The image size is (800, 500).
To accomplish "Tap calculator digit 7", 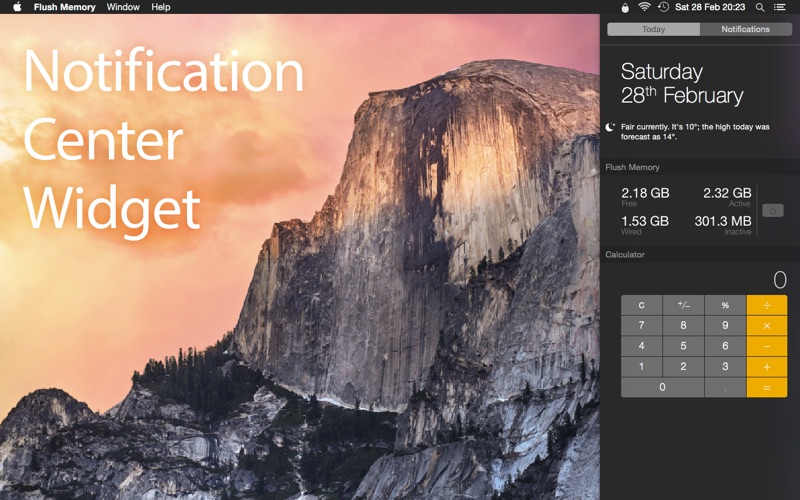I will (x=641, y=326).
